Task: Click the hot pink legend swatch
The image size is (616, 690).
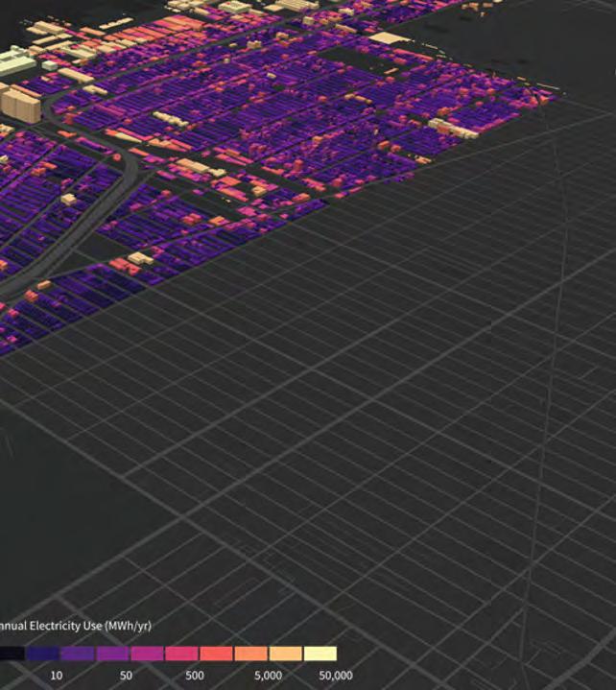Action: pos(181,653)
